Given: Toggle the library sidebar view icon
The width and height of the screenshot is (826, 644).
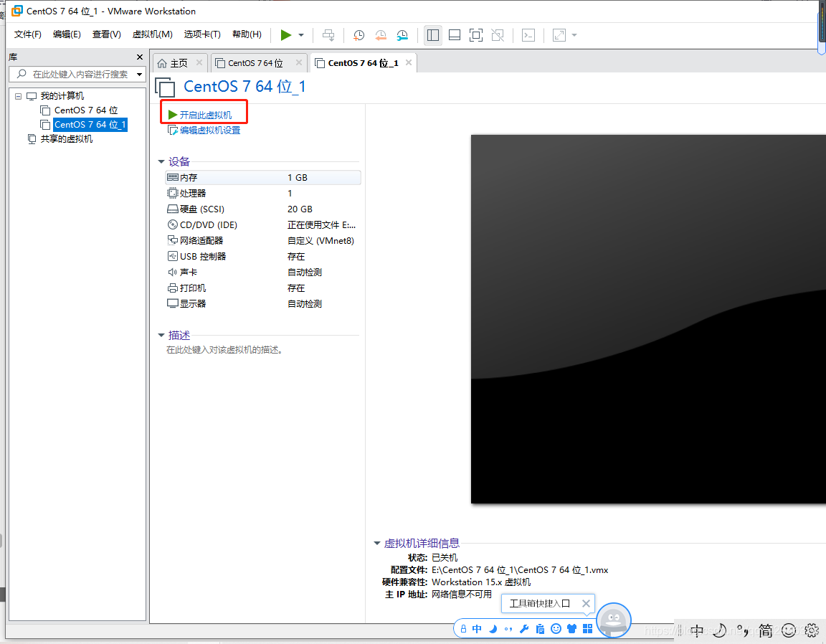Looking at the screenshot, I should point(433,35).
